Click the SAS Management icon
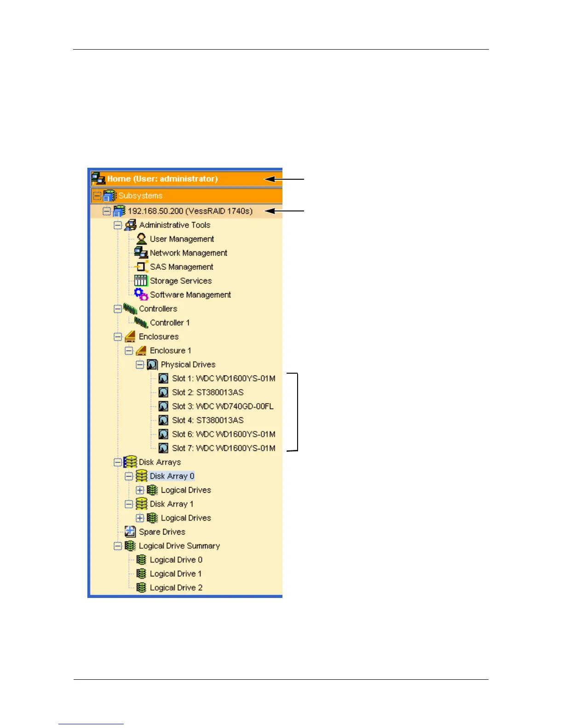The width and height of the screenshot is (563, 728). point(141,267)
